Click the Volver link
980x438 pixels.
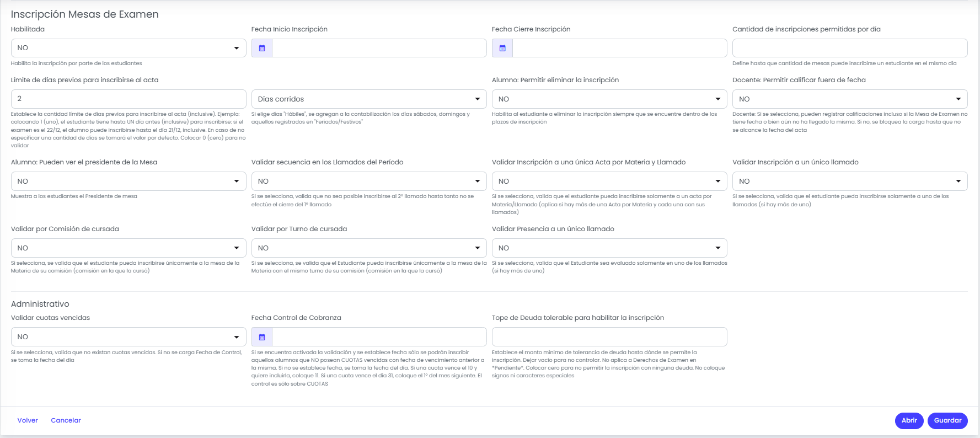(28, 420)
